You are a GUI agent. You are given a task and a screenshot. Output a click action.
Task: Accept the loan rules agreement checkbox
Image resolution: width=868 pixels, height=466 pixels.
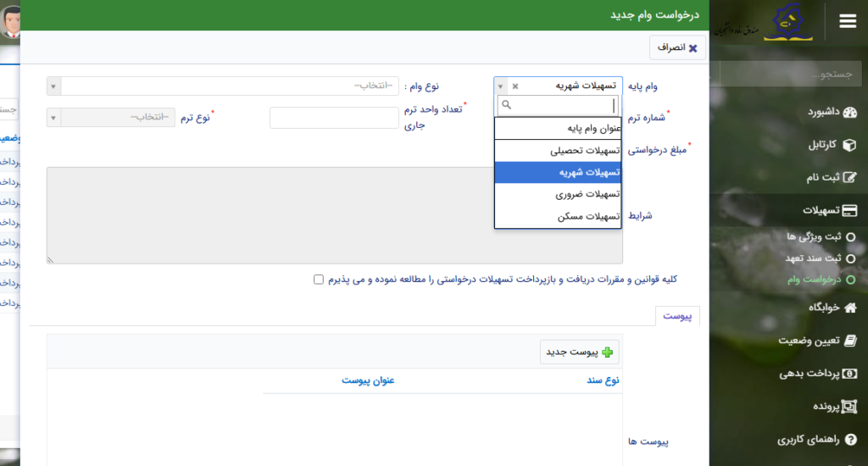click(x=319, y=279)
